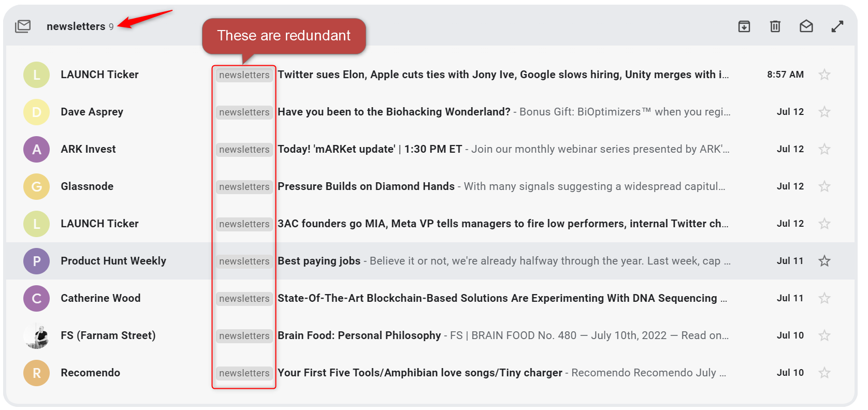Screen dimensions: 868x410
Task: Click the bundle mail icon beside newsletters
Action: (23, 26)
